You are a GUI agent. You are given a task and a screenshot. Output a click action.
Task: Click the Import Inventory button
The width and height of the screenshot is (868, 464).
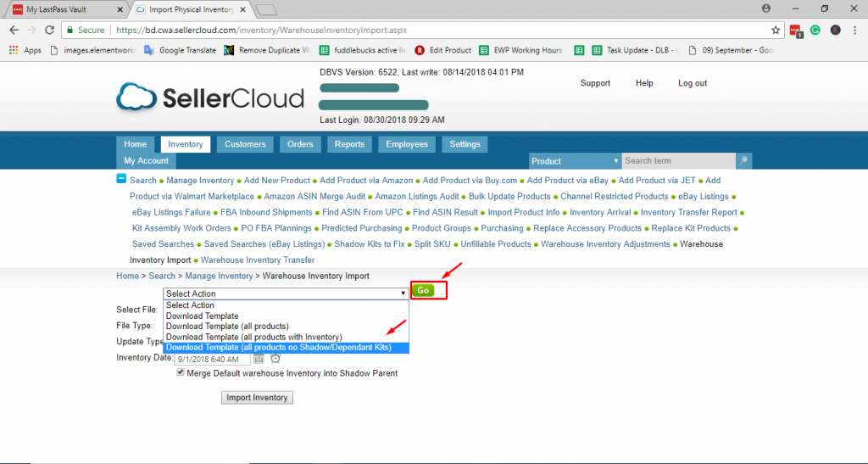257,398
